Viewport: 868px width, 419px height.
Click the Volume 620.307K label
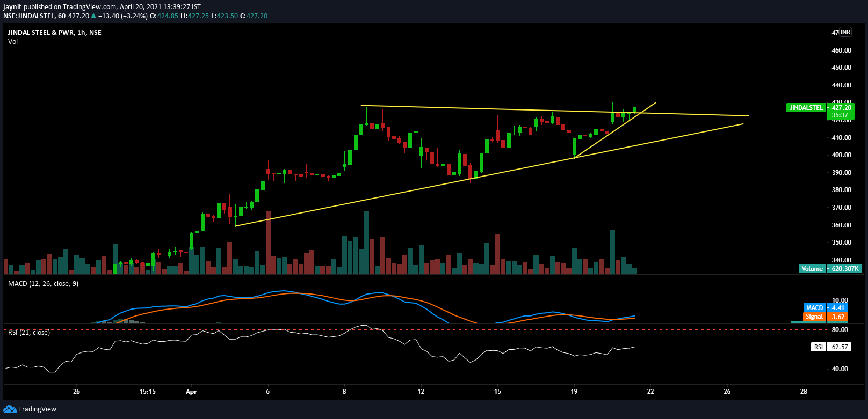[x=830, y=269]
